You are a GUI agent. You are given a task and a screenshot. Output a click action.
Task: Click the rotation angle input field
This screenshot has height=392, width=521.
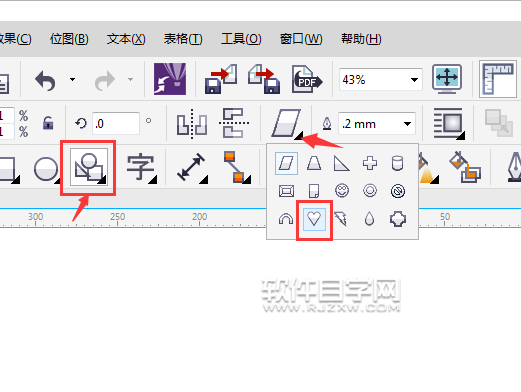(116, 124)
